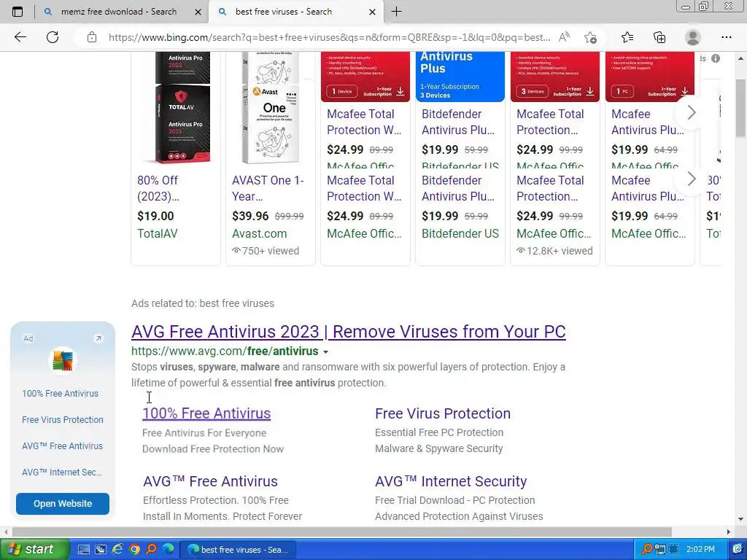Open the Windows Start menu
Viewport: 747px width, 560px height.
coord(35,550)
